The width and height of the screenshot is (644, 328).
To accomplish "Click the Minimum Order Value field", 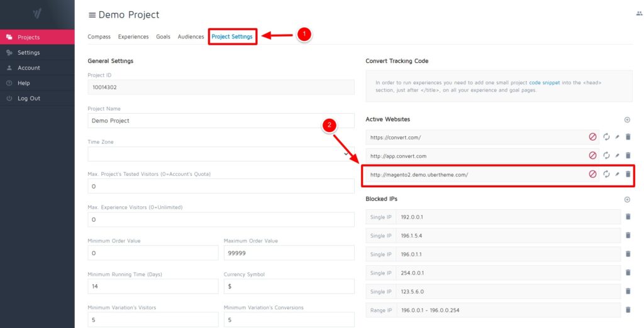I will click(x=153, y=253).
